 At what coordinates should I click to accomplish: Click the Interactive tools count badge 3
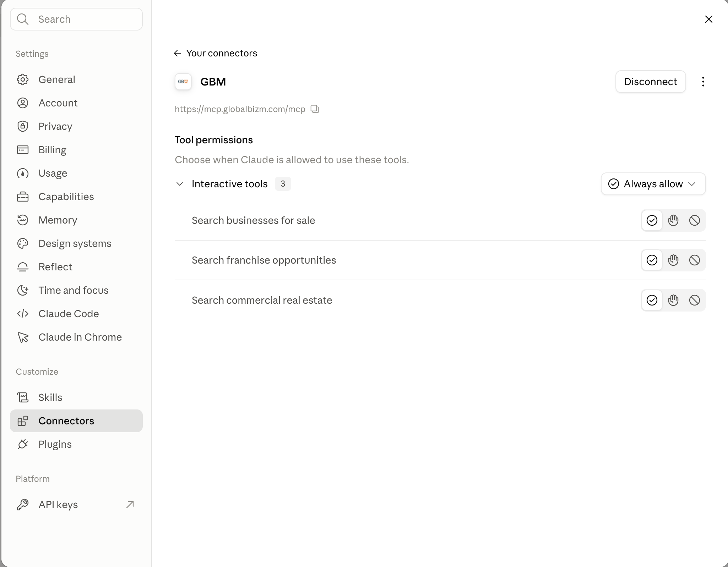click(283, 184)
